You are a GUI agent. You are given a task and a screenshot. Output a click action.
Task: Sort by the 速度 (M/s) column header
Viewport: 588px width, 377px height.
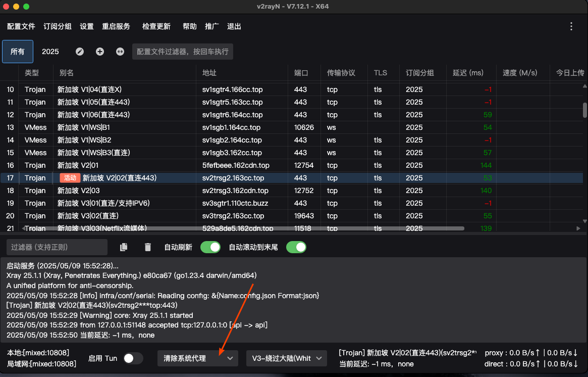[x=523, y=73]
